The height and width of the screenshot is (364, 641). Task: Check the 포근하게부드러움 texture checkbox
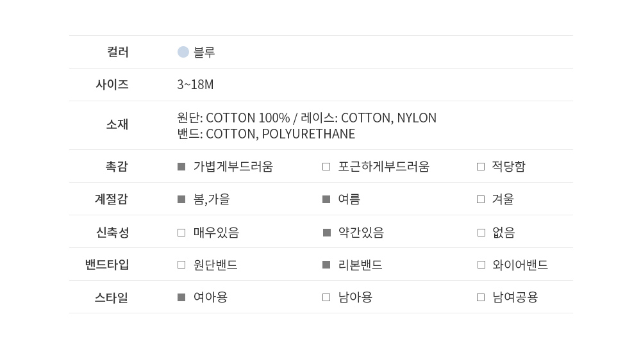click(x=326, y=167)
